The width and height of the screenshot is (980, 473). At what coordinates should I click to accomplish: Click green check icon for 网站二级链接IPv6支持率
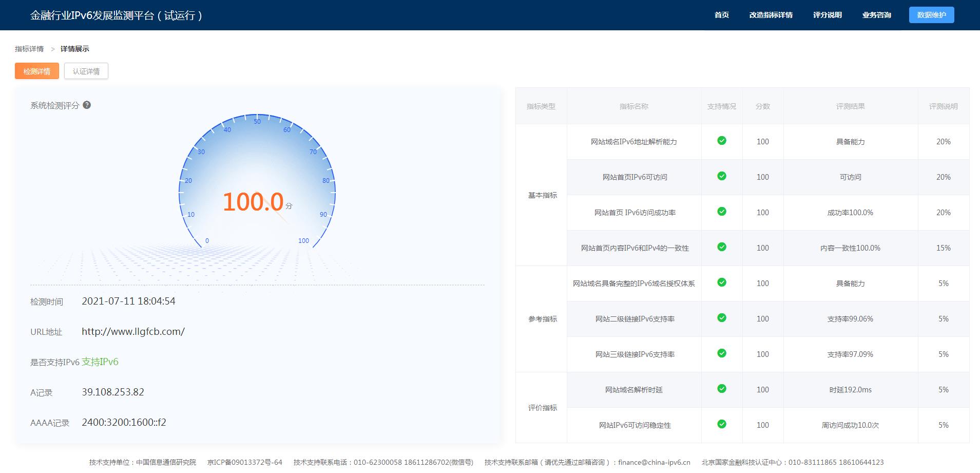721,318
